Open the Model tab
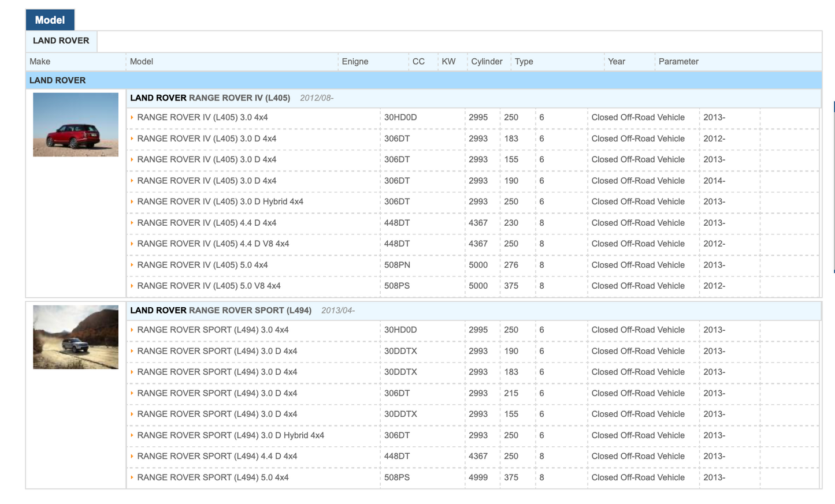 [50, 20]
